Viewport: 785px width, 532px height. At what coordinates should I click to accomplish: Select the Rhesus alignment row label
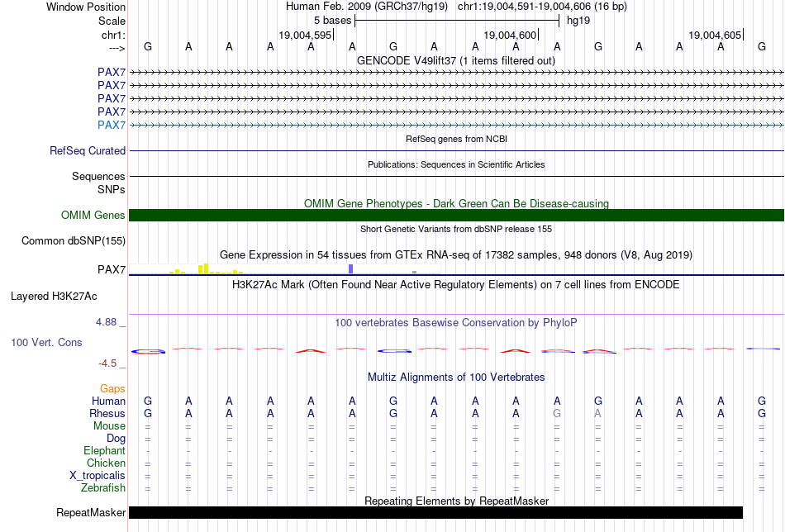107,414
